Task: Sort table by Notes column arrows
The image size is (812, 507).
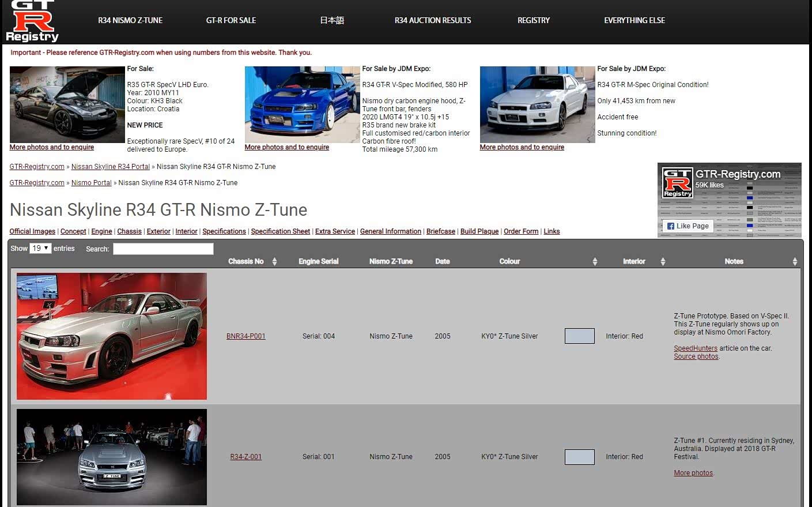Action: click(x=795, y=262)
